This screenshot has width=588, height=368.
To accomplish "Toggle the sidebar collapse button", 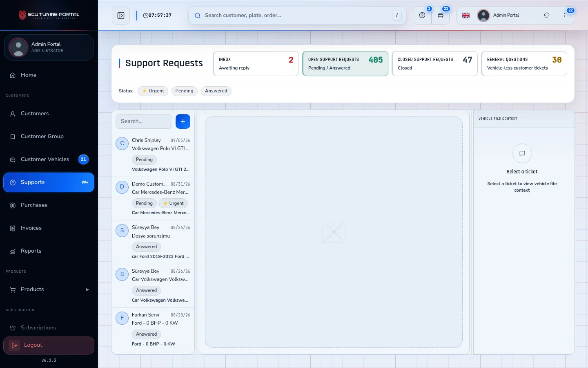I will pyautogui.click(x=121, y=16).
